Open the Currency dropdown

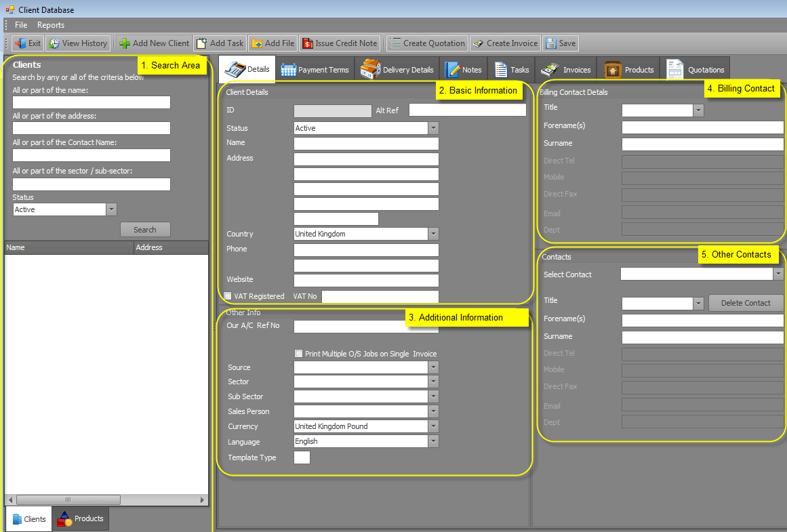pyautogui.click(x=432, y=426)
